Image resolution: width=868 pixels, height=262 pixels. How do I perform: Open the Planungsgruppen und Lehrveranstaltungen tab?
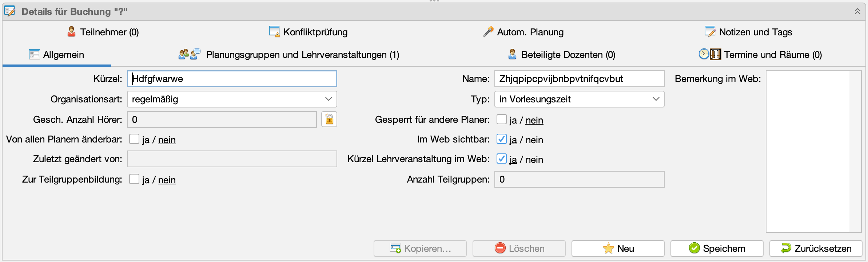[302, 55]
